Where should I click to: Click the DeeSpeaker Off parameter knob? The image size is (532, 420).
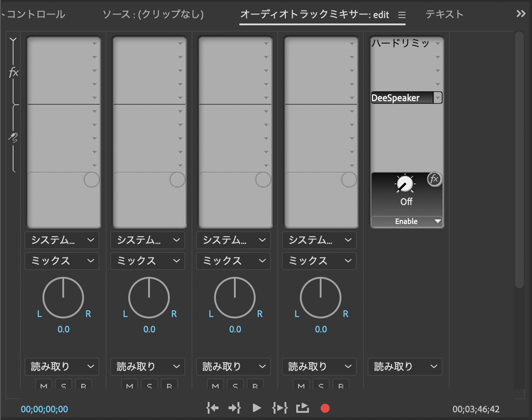pyautogui.click(x=405, y=184)
